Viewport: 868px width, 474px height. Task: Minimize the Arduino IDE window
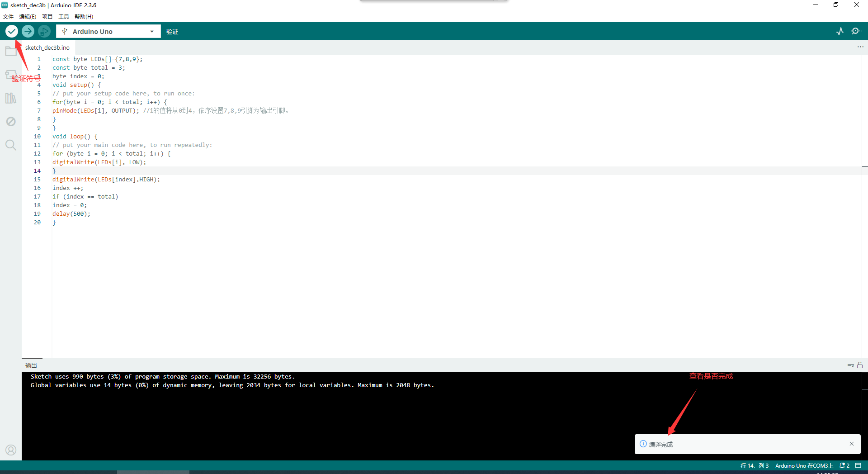[816, 5]
